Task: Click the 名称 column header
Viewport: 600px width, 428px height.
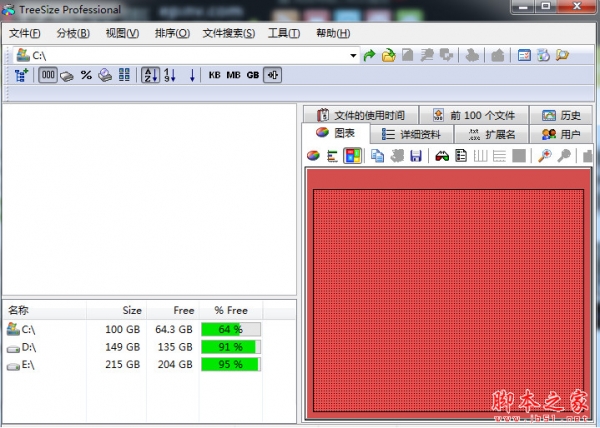Action: [x=45, y=310]
